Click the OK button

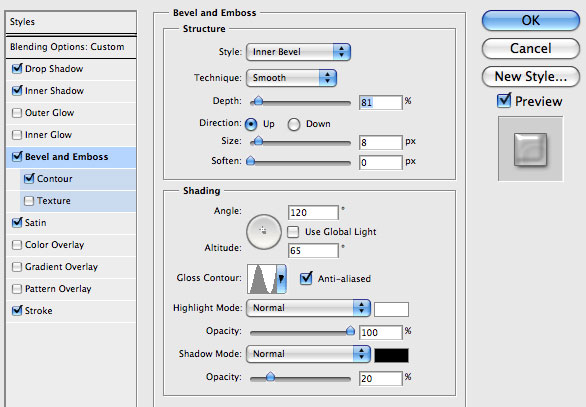tap(531, 20)
